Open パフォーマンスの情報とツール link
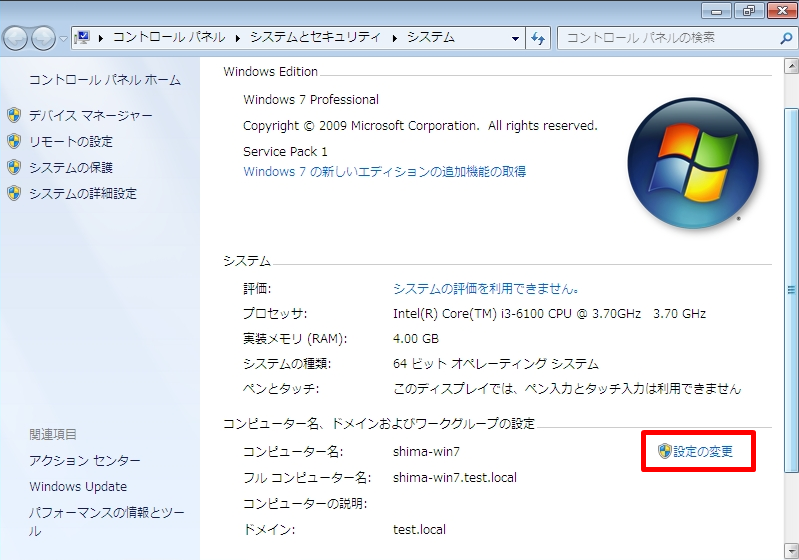The width and height of the screenshot is (799, 560). tap(106, 522)
